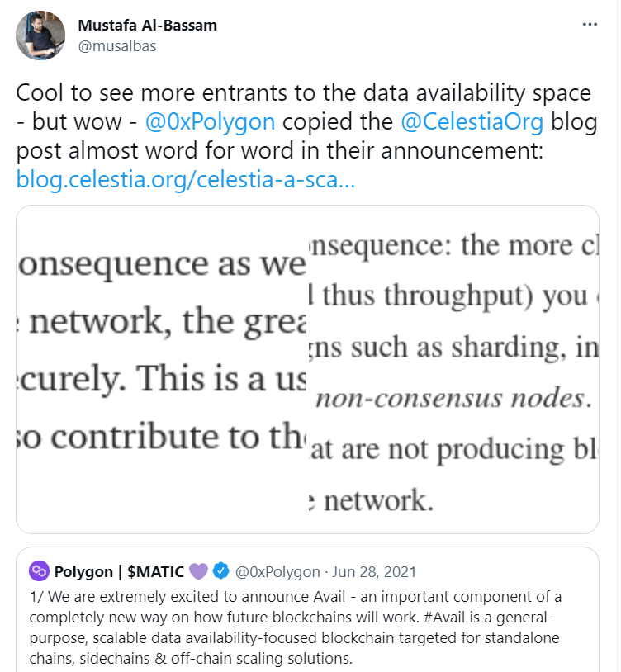
Task: Click the @musalbas handle
Action: pyautogui.click(x=116, y=45)
